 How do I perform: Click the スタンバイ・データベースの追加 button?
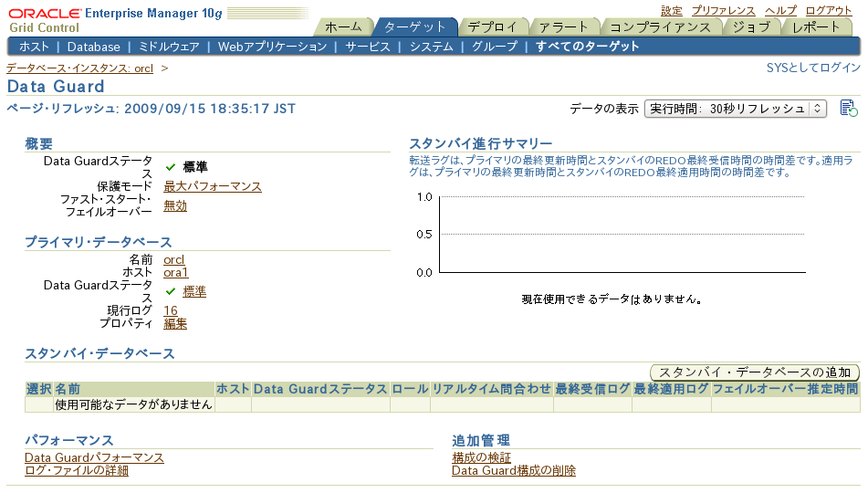[755, 372]
